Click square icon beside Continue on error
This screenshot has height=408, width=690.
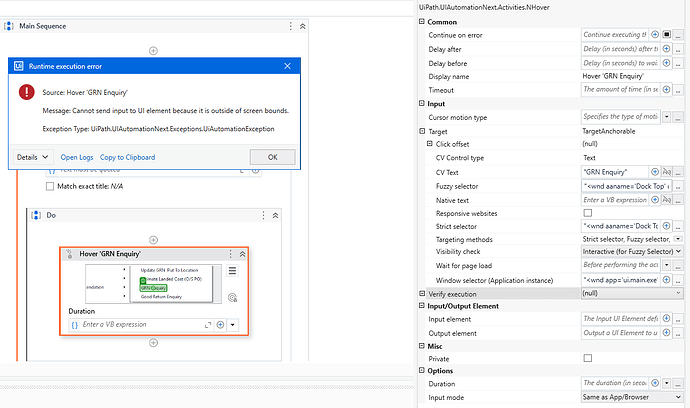[667, 34]
